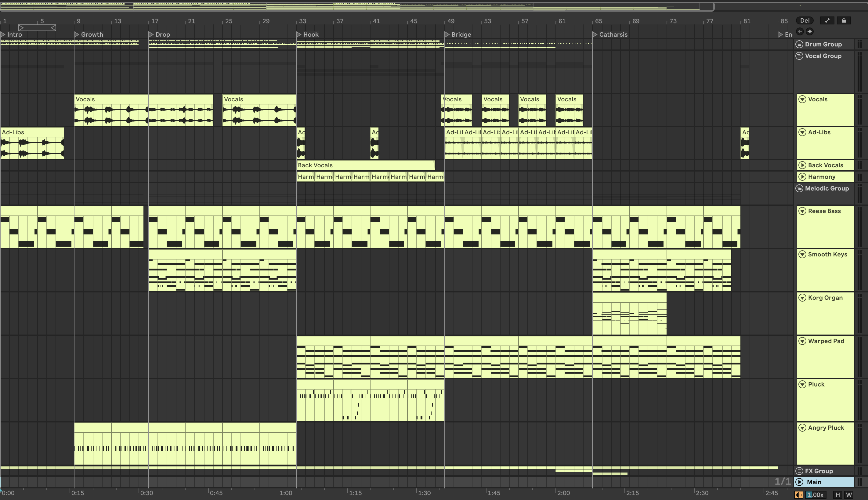Viewport: 868px width, 500px height.
Task: Click the 1:00 mark on time ruler
Action: tap(285, 493)
